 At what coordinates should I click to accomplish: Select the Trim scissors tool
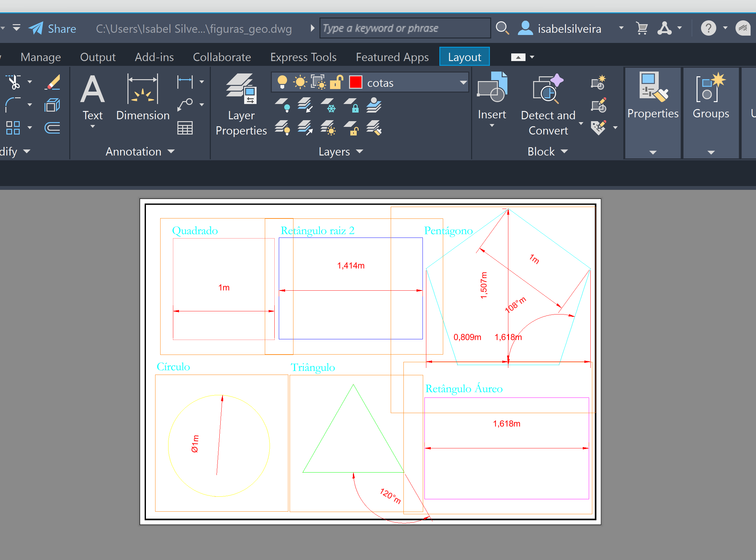point(14,82)
